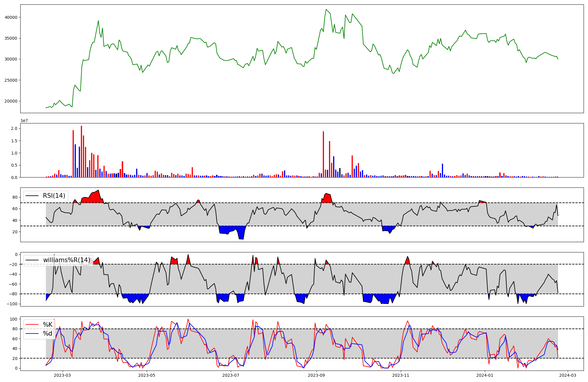Click the 2024-01 date tick label
The width and height of the screenshot is (588, 382).
coord(485,375)
